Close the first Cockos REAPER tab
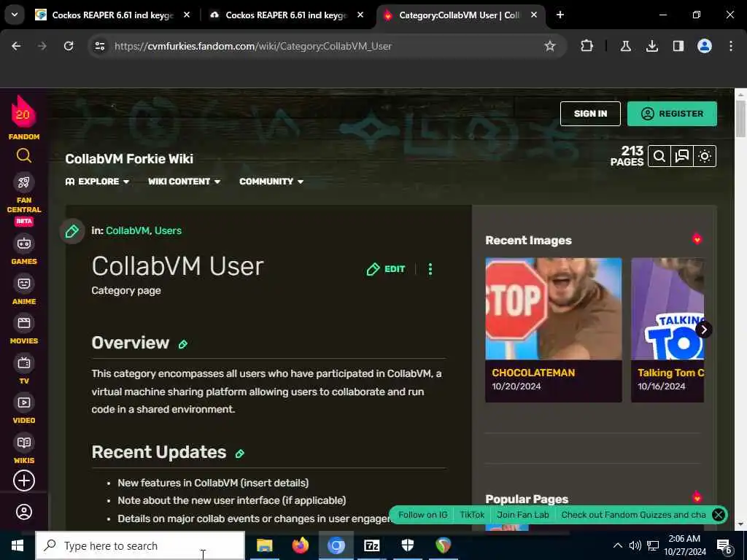This screenshot has height=560, width=747. 187,15
